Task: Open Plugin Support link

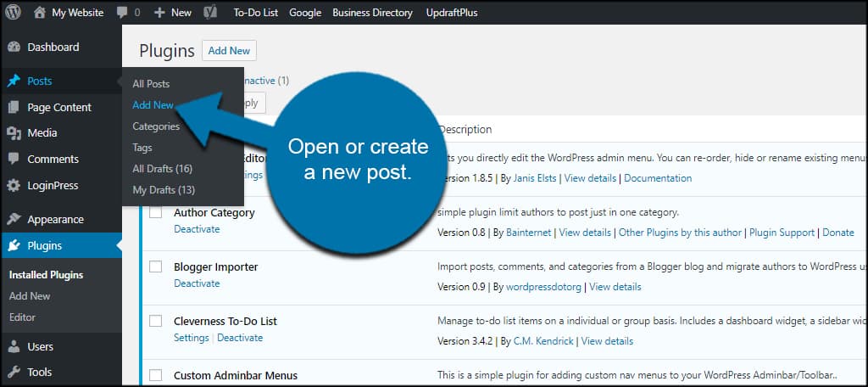Action: 782,233
